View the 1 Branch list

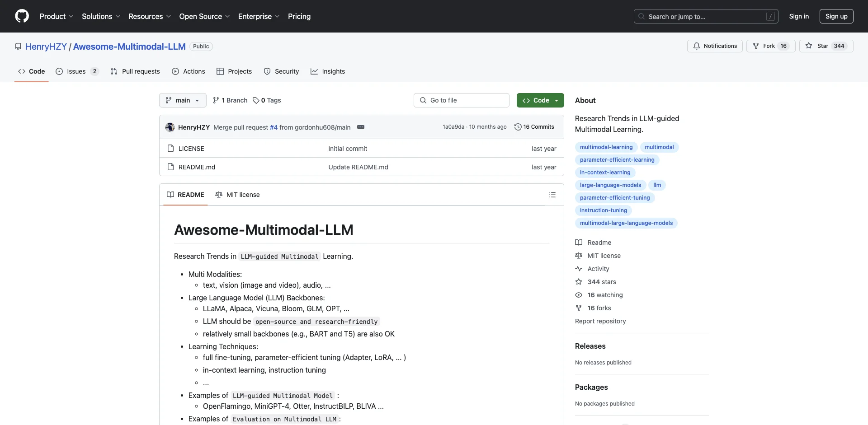230,100
